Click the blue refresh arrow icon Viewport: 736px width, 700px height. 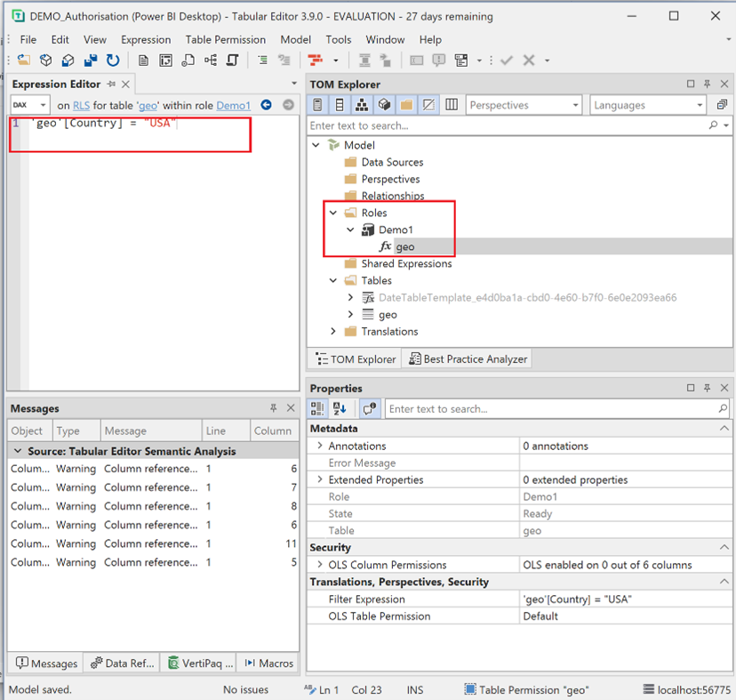pyautogui.click(x=113, y=60)
